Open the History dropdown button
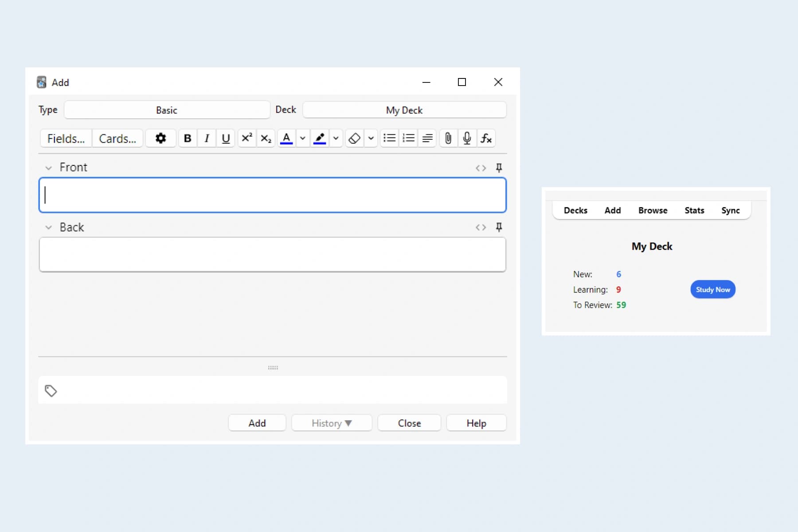This screenshot has width=798, height=532. [x=332, y=423]
